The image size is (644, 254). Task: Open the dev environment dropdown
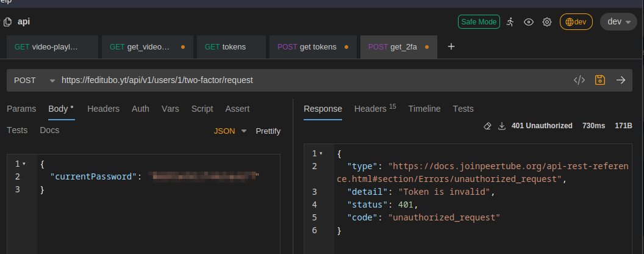(x=619, y=22)
